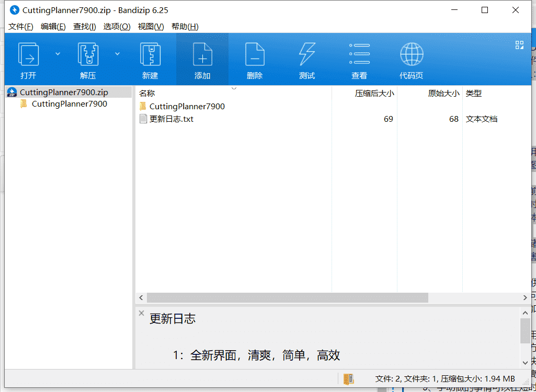Click the sort arrow above the name column

click(x=234, y=88)
